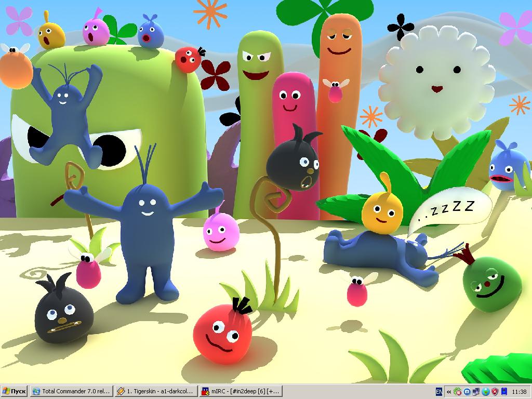Expand hidden tray icons with the chevron
The height and width of the screenshot is (399, 532).
(x=449, y=392)
